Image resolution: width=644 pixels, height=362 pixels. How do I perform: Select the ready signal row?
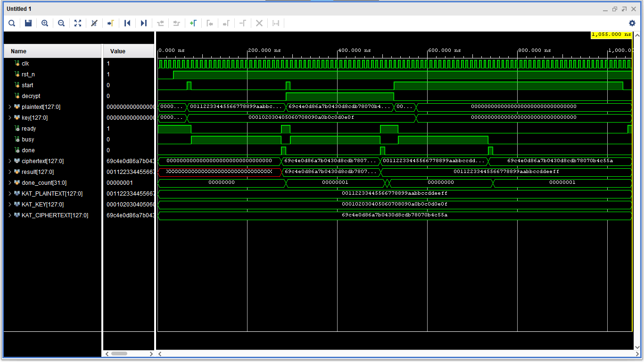(52, 129)
